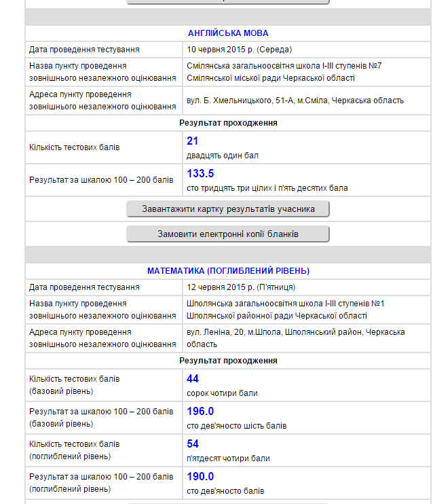Click the English test score value 21
433x504 pixels.
tap(193, 141)
